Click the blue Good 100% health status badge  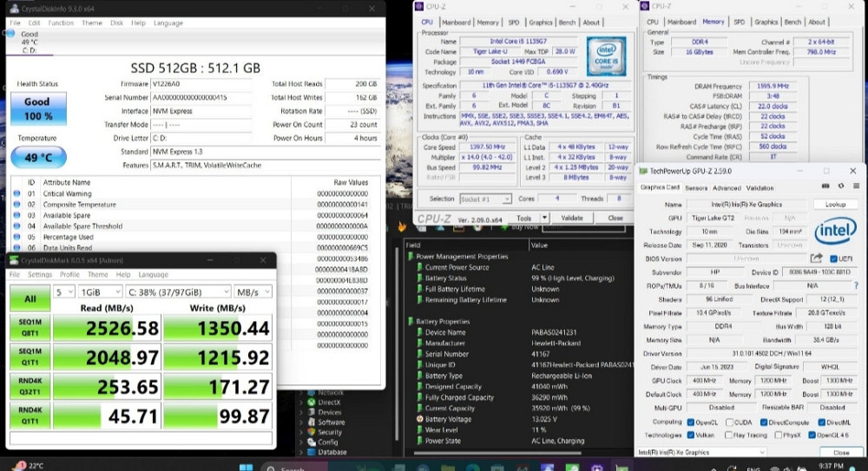[x=37, y=108]
